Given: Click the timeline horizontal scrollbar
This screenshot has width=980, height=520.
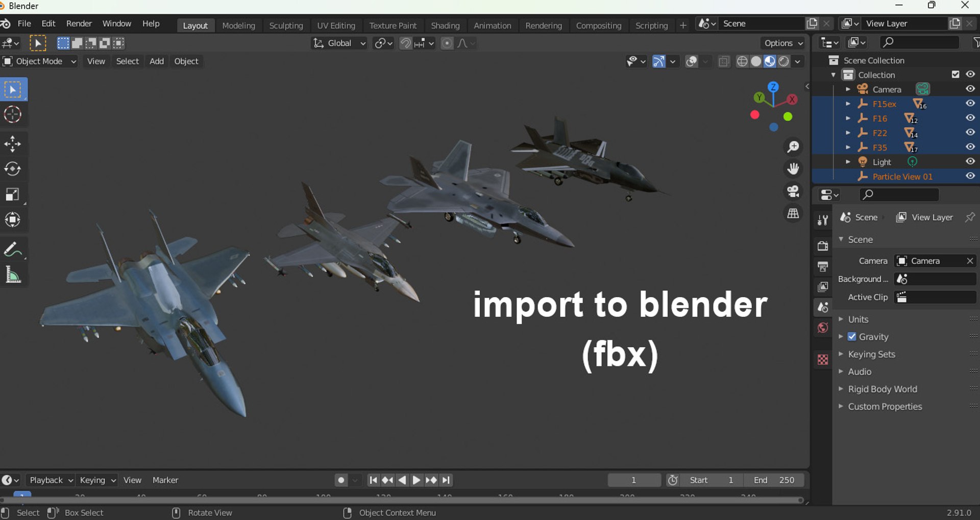Looking at the screenshot, I should (x=401, y=501).
